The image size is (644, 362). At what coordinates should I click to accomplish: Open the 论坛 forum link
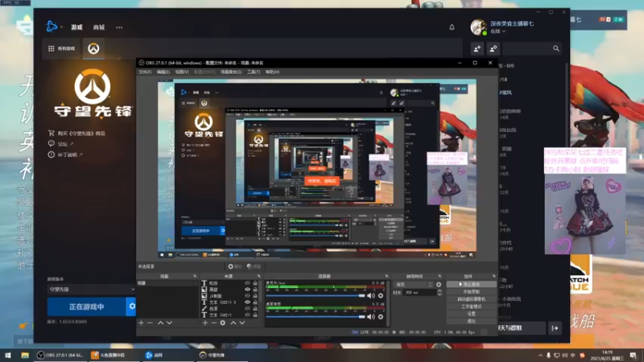[x=61, y=144]
